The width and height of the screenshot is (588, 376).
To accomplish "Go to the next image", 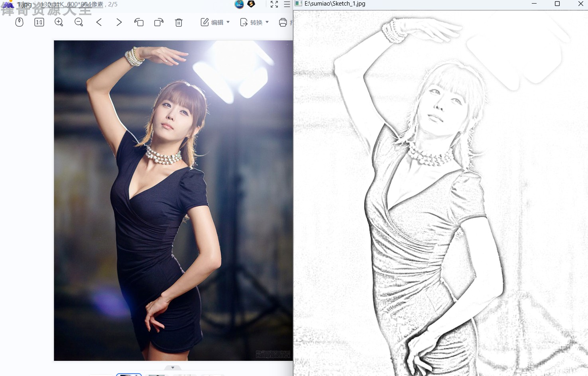I will [119, 22].
